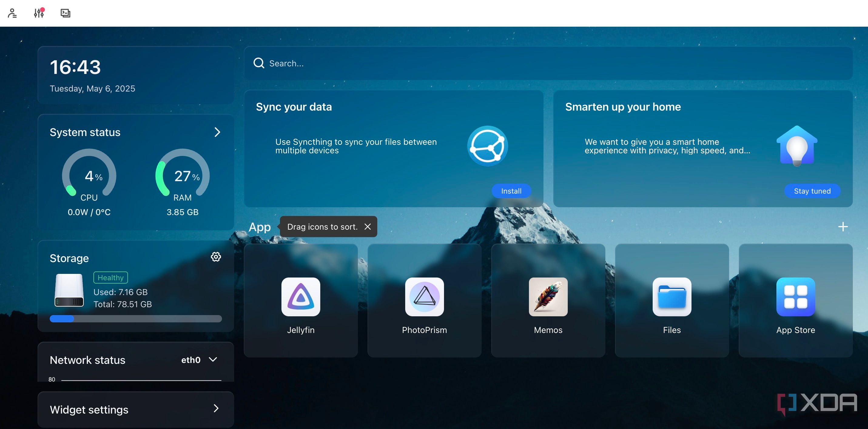Focus the Search field

pyautogui.click(x=548, y=63)
